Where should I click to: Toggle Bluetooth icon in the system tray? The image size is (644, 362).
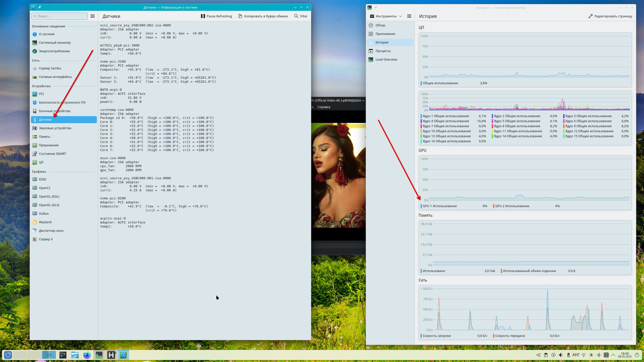pyautogui.click(x=599, y=355)
